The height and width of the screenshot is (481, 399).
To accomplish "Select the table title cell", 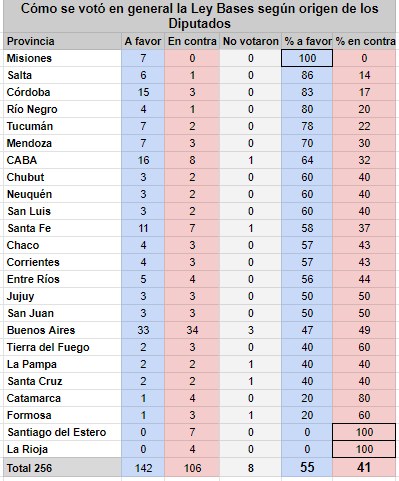I will [200, 16].
